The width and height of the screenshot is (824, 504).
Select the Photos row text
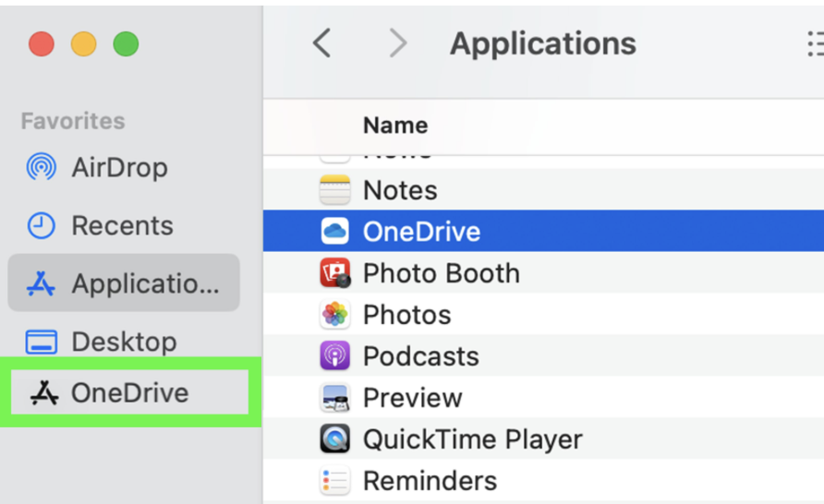point(407,315)
